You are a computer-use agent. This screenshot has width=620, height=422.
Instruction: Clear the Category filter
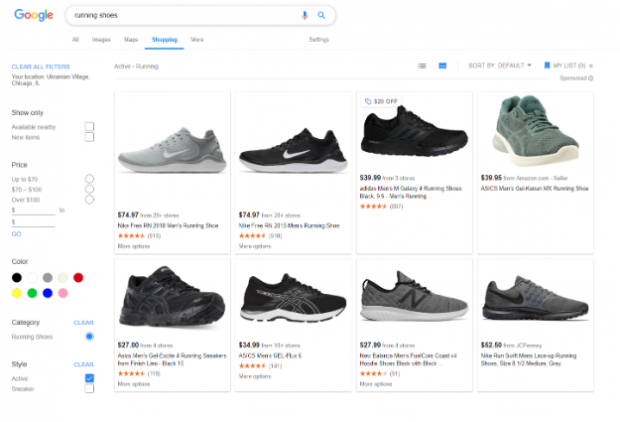(84, 323)
